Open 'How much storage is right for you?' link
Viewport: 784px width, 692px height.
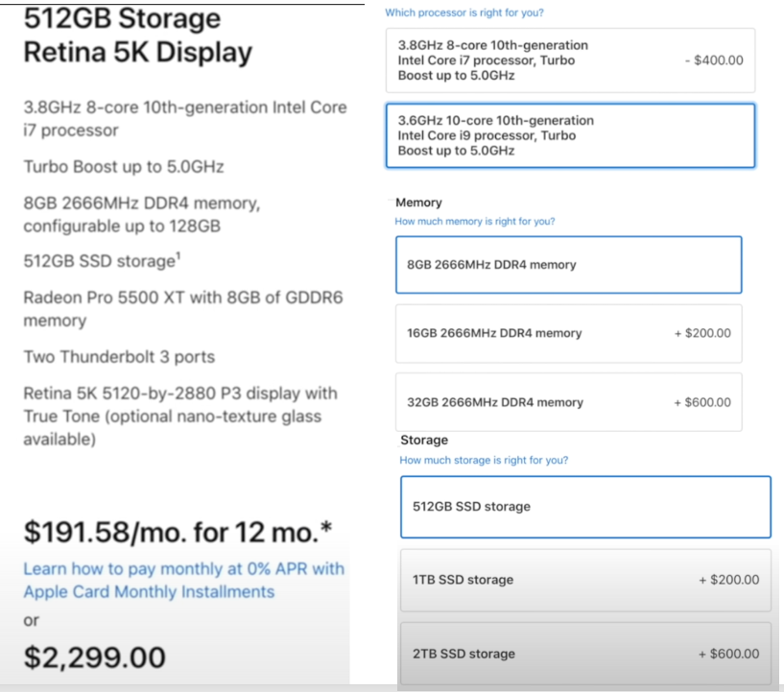point(484,460)
